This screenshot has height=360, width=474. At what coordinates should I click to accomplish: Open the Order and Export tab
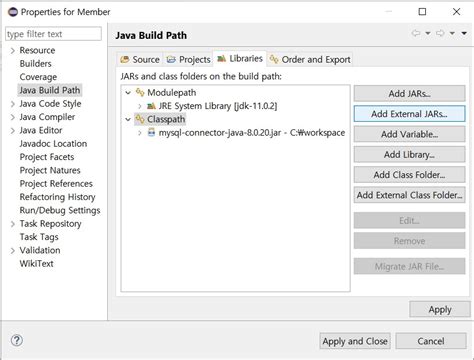point(310,60)
